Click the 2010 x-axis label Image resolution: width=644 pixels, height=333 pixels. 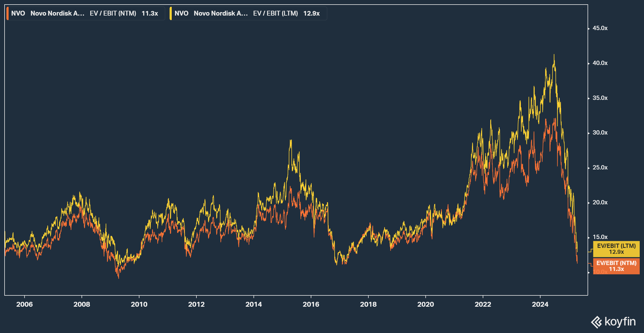(139, 304)
